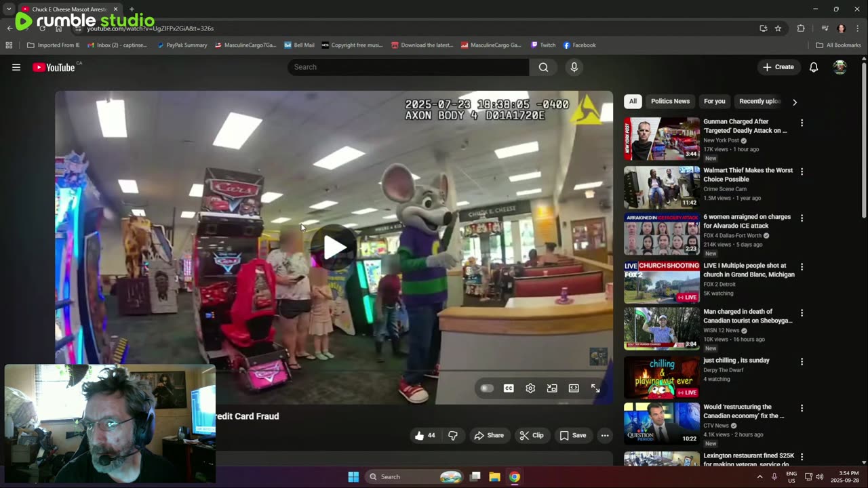Bookmark page with star icon
The height and width of the screenshot is (488, 868).
coord(778,28)
